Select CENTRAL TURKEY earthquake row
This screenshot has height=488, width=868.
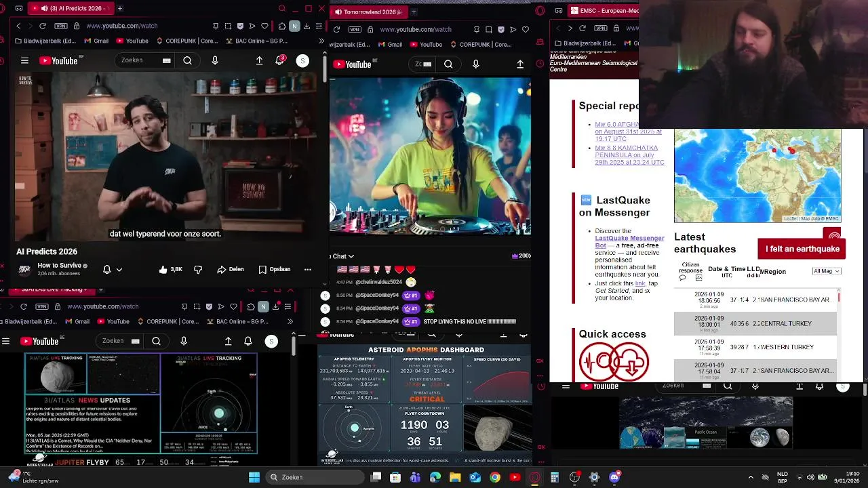pyautogui.click(x=755, y=323)
